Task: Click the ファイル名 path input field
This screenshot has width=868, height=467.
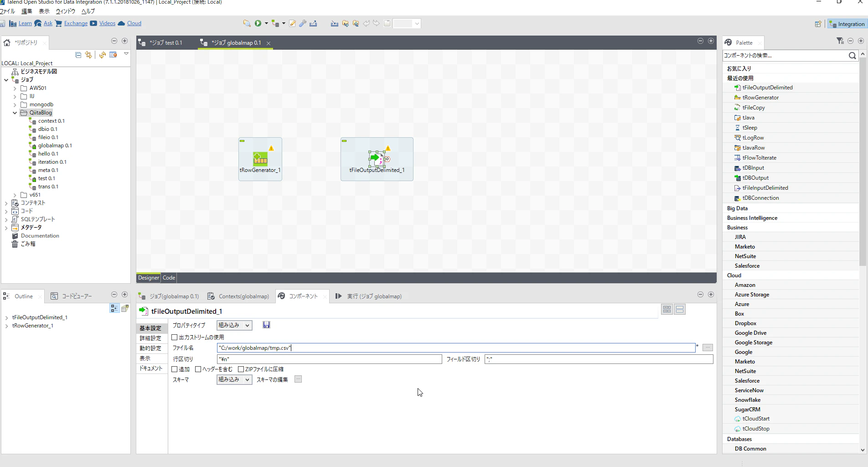Action: click(x=456, y=348)
